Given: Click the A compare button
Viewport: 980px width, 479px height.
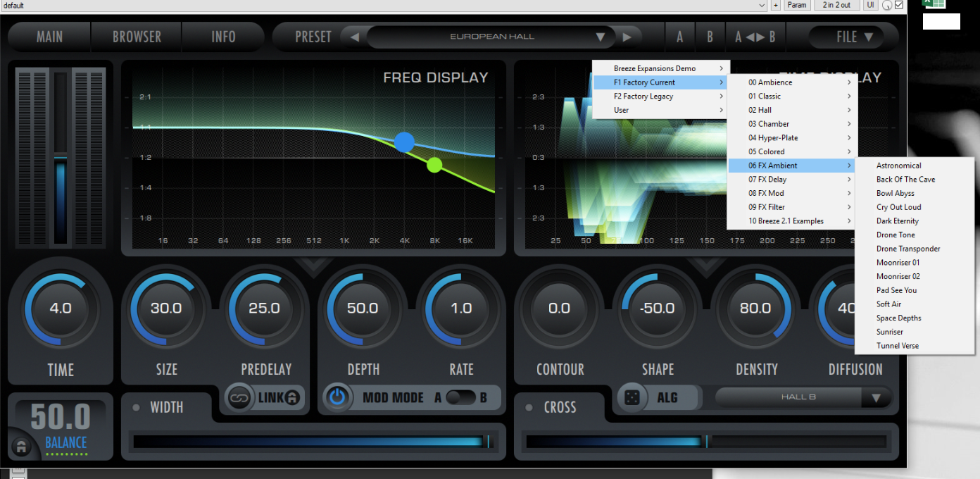Looking at the screenshot, I should coord(679,37).
